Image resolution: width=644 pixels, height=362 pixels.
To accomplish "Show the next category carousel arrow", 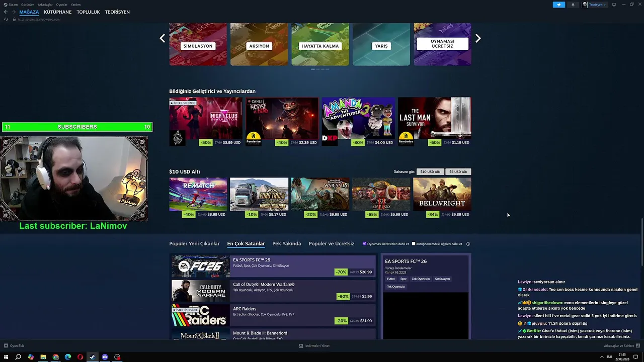I will click(478, 38).
